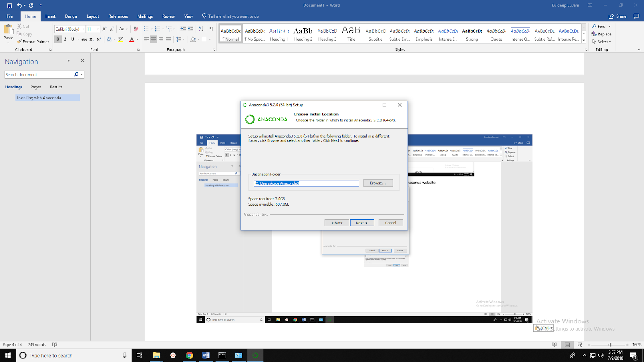Open the Review tab
The image size is (644, 362).
pos(168,16)
